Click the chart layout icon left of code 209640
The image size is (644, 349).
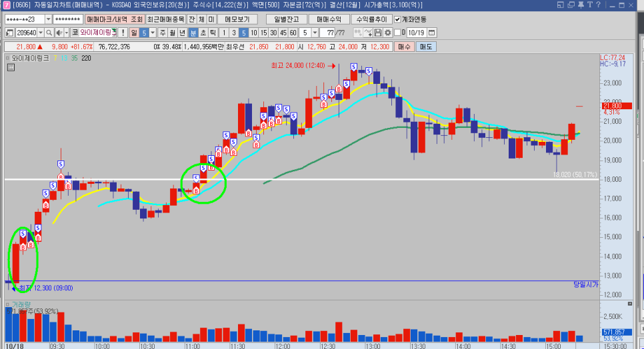click(x=10, y=33)
